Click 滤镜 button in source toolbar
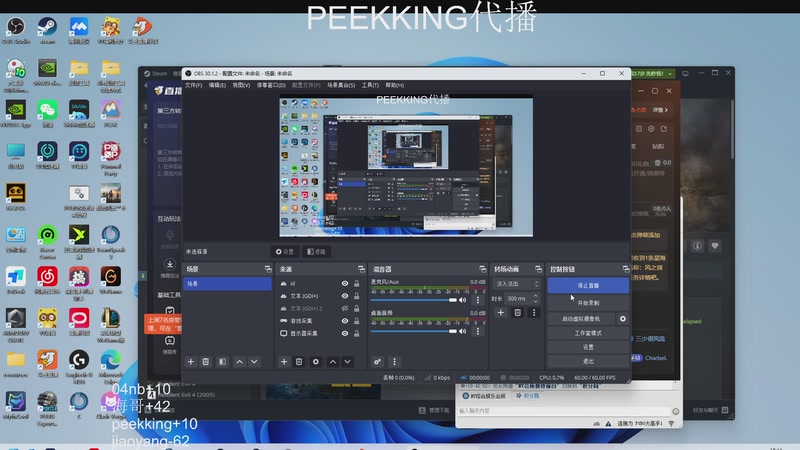The width and height of the screenshot is (800, 450). [x=316, y=252]
